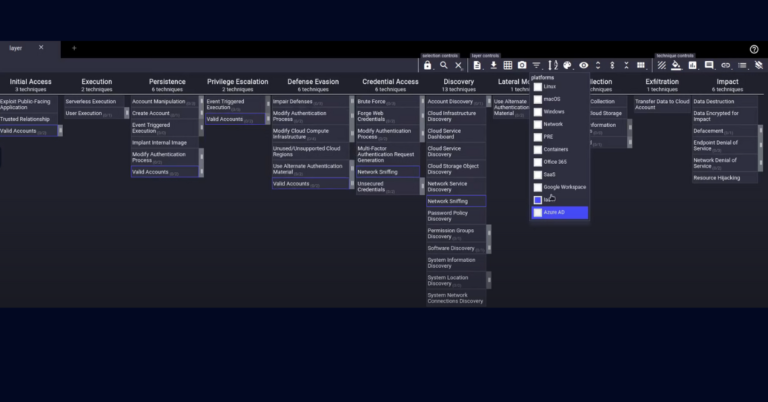768x402 pixels.
Task: Click the filters funnel icon
Action: 537,65
